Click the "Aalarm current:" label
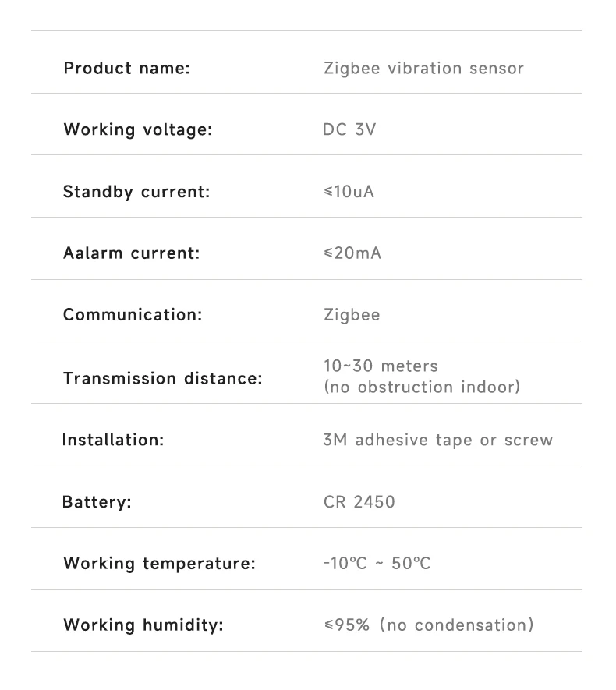This screenshot has height=690, width=616. (131, 253)
